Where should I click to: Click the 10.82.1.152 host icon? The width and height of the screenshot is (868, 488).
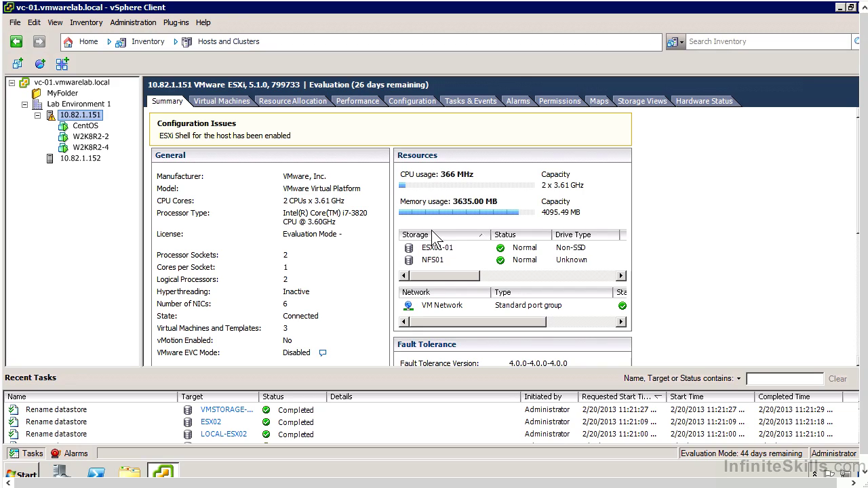[50, 159]
